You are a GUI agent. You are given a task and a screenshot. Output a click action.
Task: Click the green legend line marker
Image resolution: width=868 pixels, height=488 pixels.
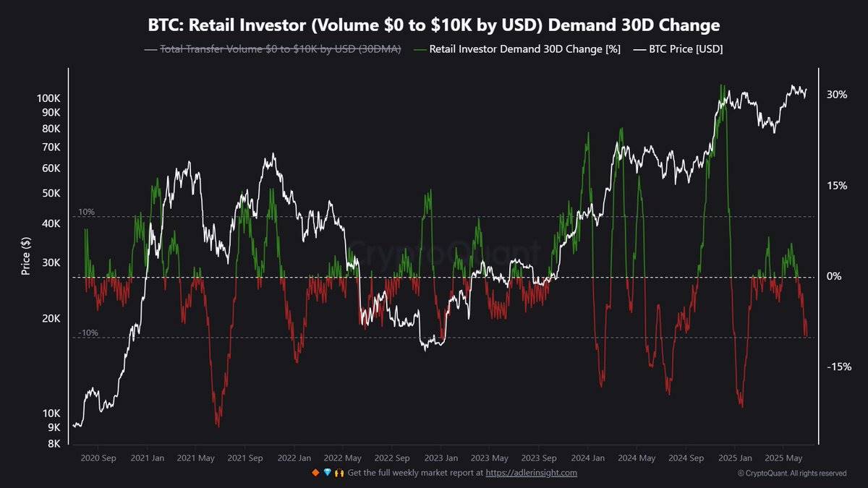[x=420, y=50]
